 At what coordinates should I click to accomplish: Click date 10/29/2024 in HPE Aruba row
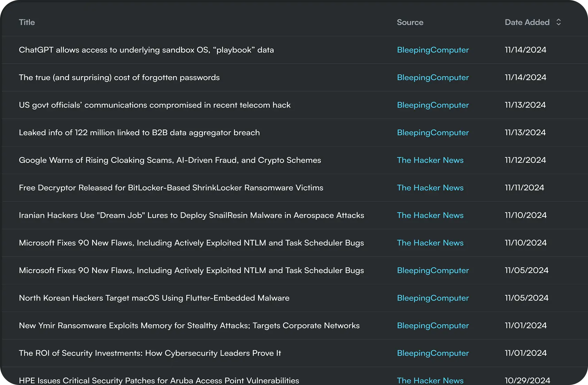point(527,380)
